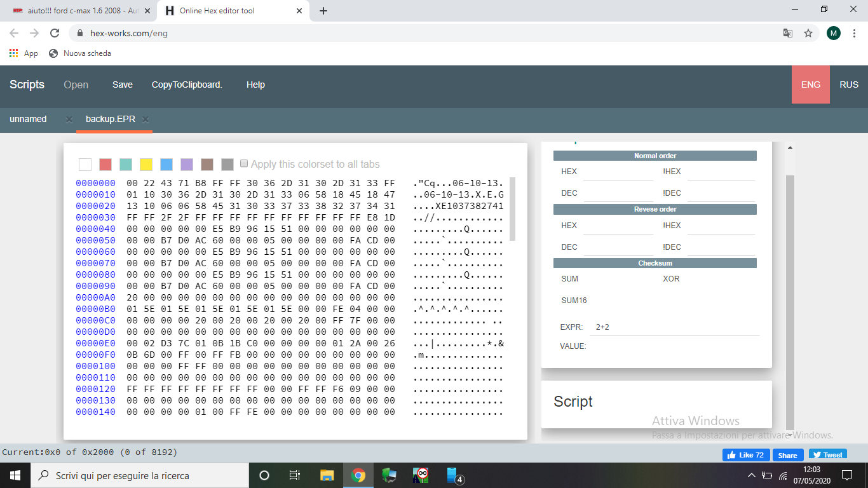The image size is (868, 488).
Task: Open Windows Start menu
Action: 15,475
